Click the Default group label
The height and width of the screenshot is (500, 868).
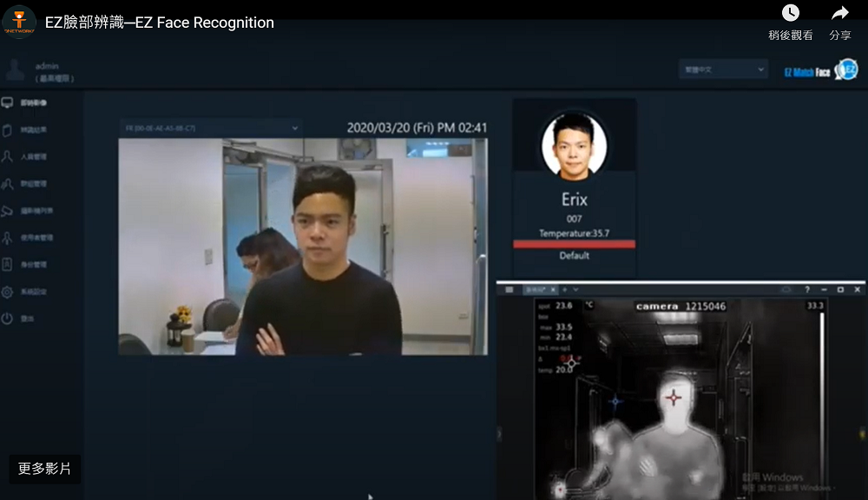click(x=574, y=256)
